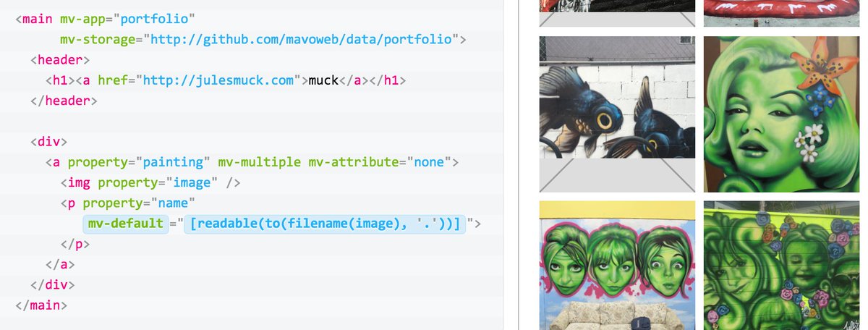This screenshot has height=330, width=868.
Task: Click the p property="name" line
Action: 128,203
